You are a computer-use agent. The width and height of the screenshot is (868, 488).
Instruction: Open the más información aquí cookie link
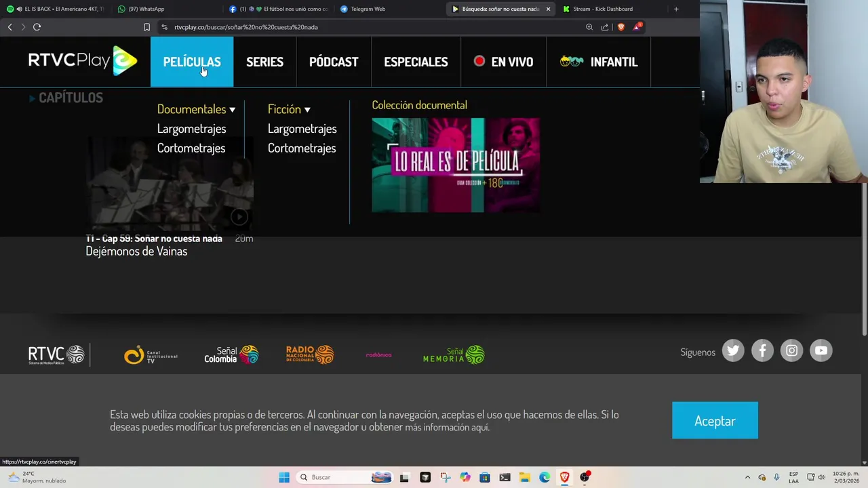point(447,428)
